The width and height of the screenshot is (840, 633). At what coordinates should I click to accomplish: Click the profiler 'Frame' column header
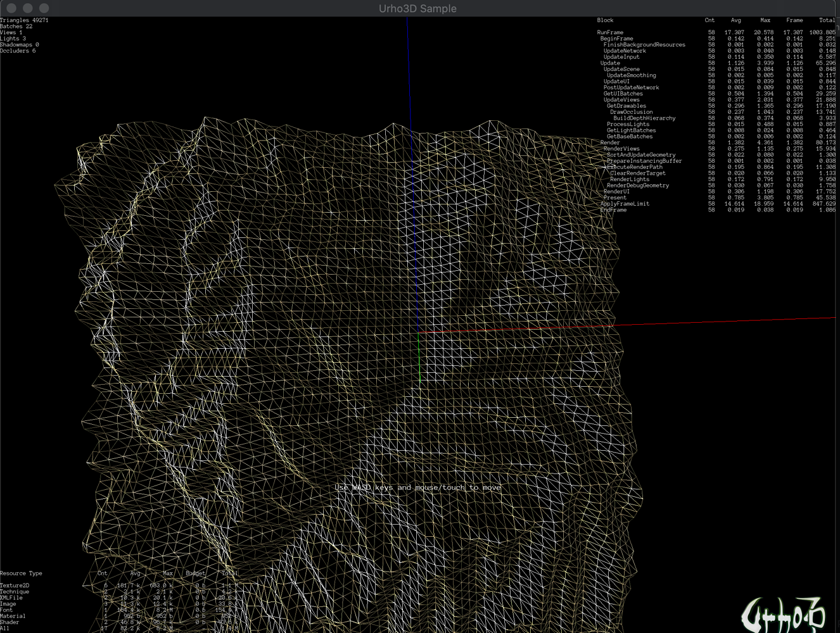click(794, 20)
